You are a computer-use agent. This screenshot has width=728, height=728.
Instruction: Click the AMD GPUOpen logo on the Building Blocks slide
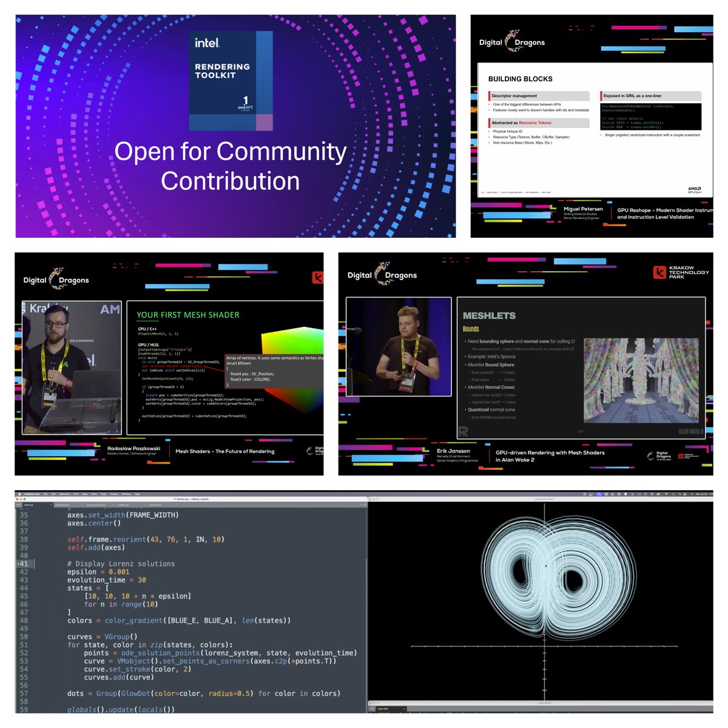click(695, 190)
